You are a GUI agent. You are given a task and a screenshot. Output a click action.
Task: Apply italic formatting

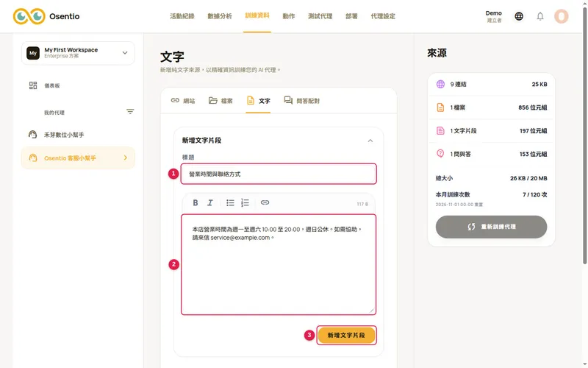click(x=210, y=203)
